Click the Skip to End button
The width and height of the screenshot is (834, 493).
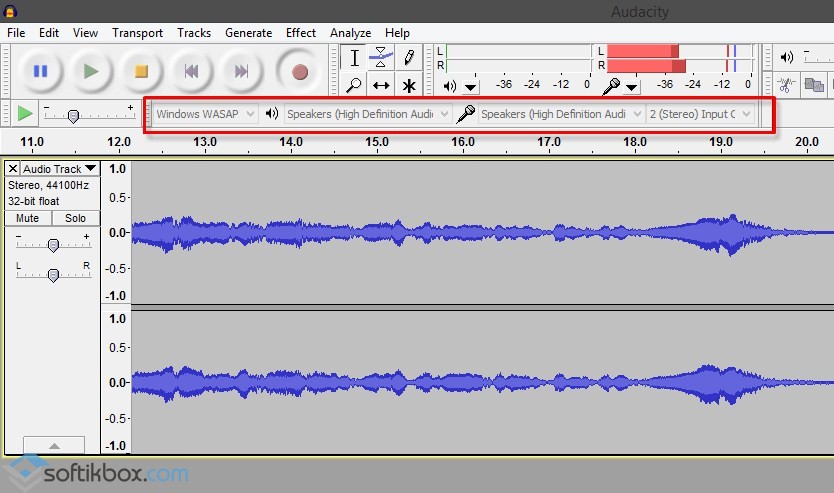click(240, 71)
